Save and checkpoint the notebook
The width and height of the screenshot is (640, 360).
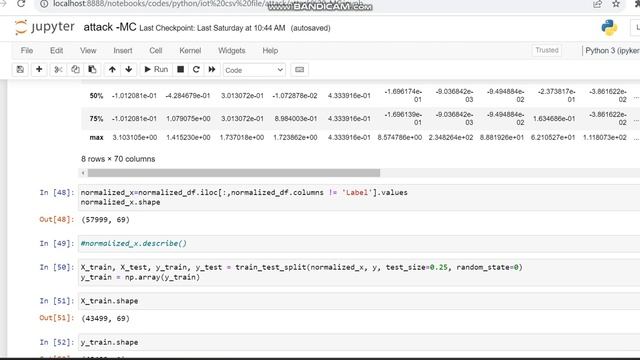pyautogui.click(x=20, y=69)
